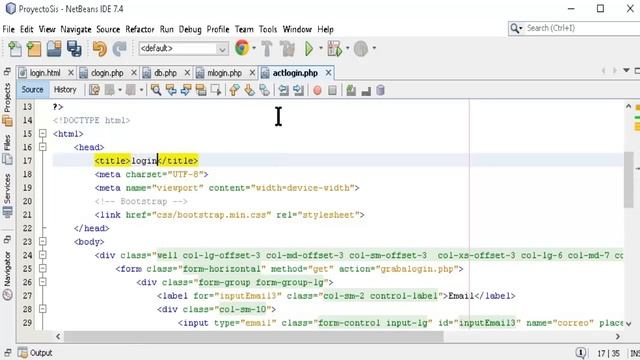Click the Last Edit location icon
Viewport: 640px width, 360px height.
[x=94, y=90]
